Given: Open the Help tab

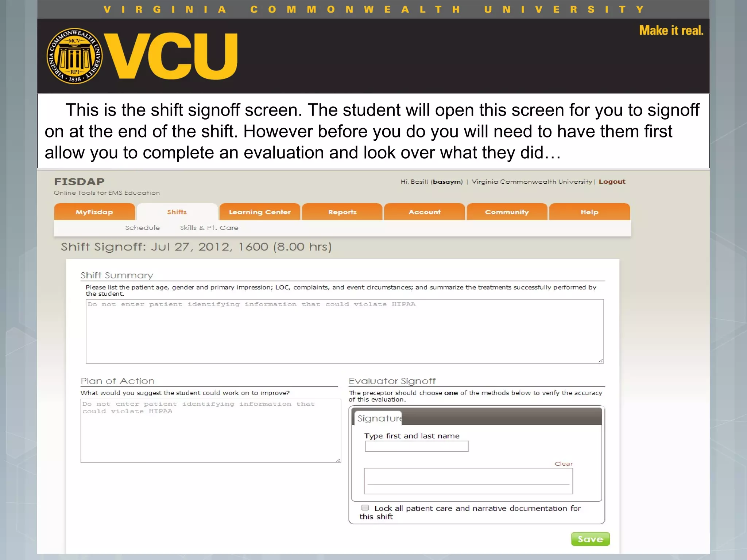Looking at the screenshot, I should pos(589,212).
